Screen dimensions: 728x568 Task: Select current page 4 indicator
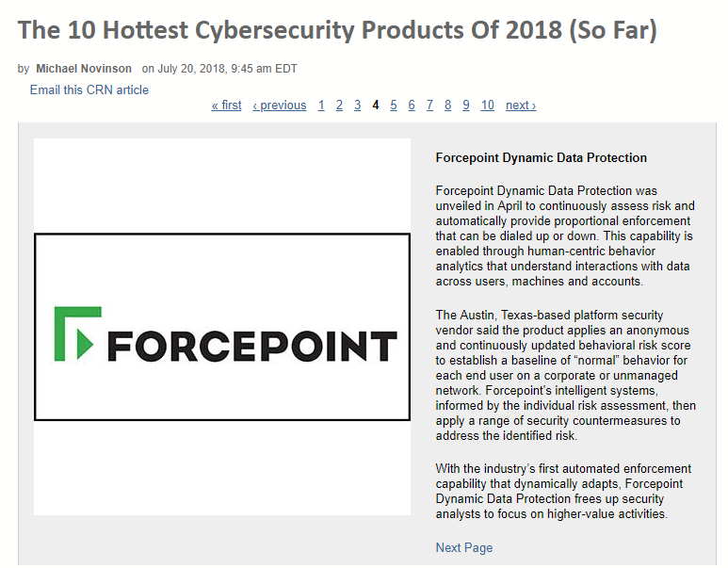click(x=376, y=105)
